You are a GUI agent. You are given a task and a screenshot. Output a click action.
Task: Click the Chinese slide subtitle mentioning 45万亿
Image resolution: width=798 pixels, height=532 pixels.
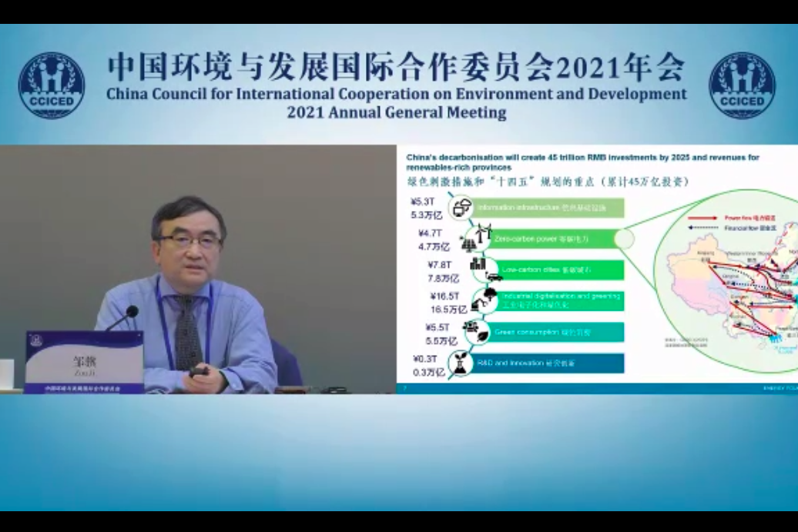tap(548, 182)
